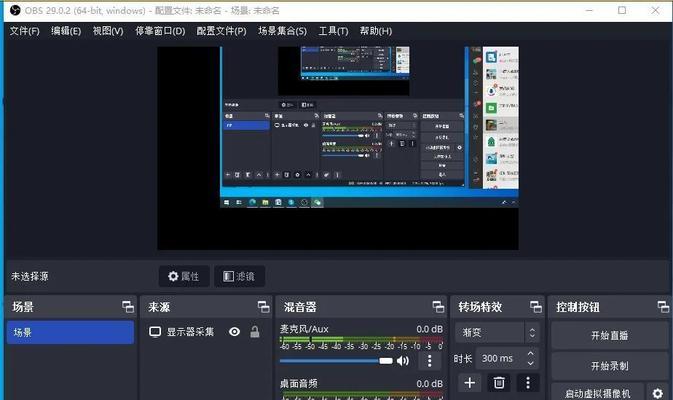Click the 未选择源 status label

30,276
